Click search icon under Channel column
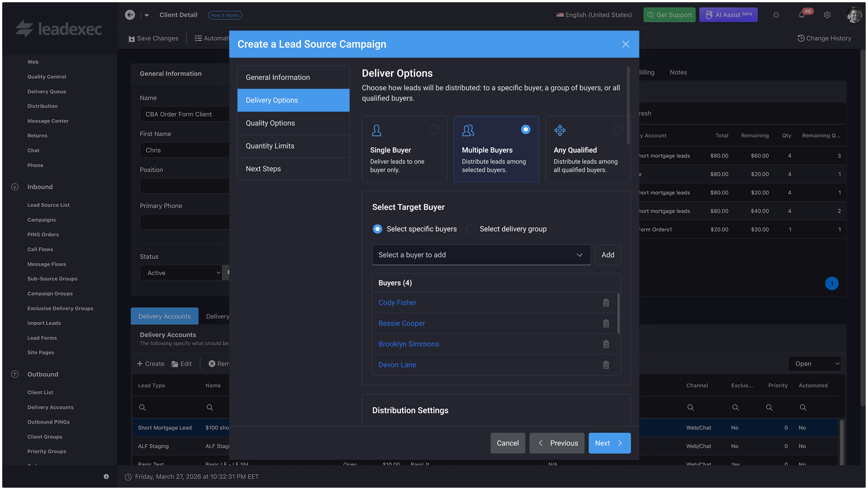Screen dimensions: 868x490 coord(690,407)
